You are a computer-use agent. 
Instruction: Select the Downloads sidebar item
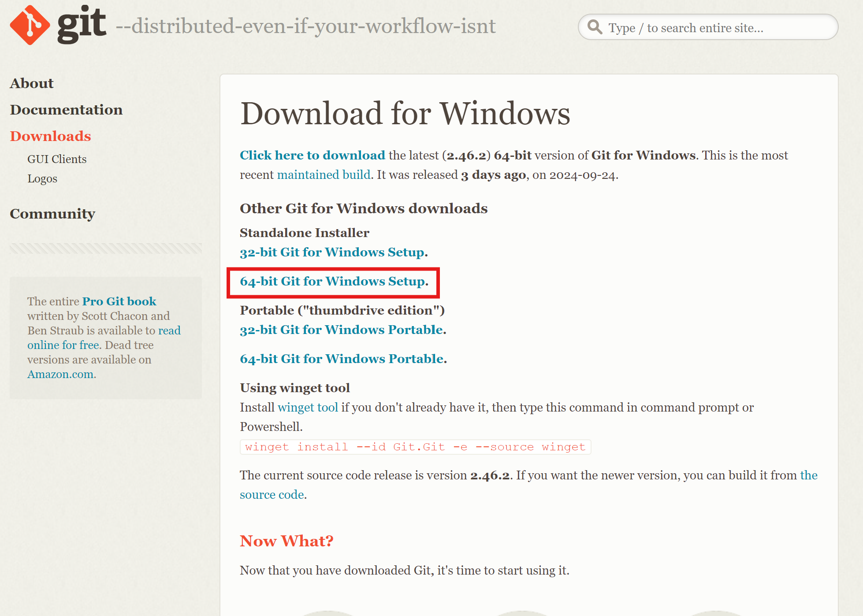point(50,136)
